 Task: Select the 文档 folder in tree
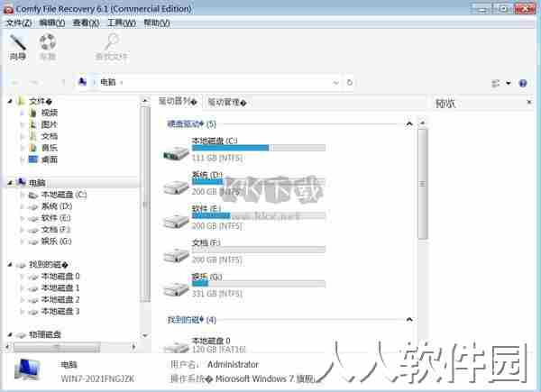(50, 136)
